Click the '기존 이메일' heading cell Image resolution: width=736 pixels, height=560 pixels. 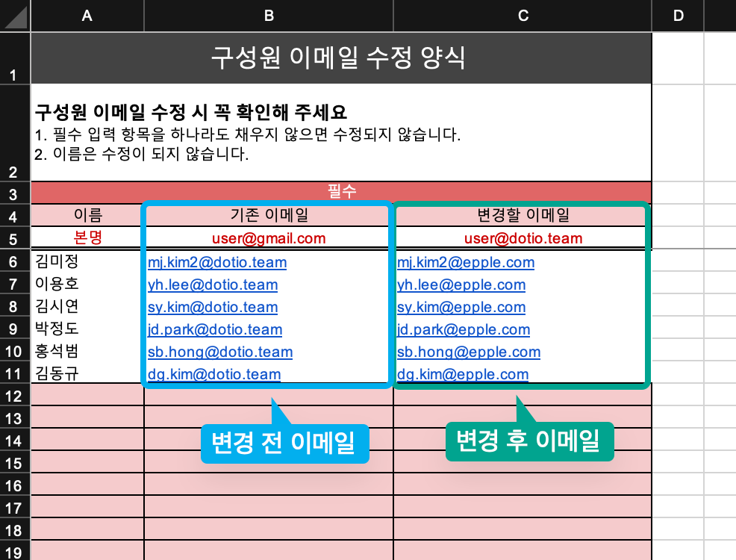269,215
